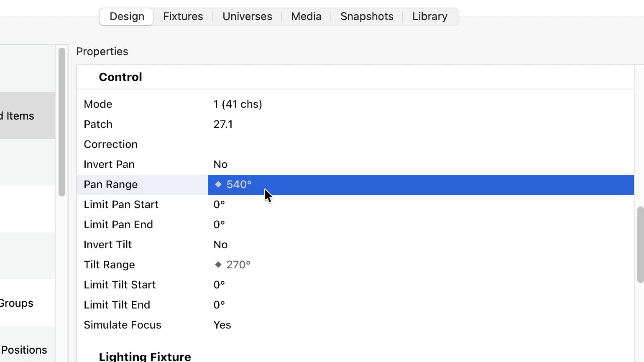644x362 pixels.
Task: Edit the Limit Tilt End value
Action: pyautogui.click(x=219, y=305)
